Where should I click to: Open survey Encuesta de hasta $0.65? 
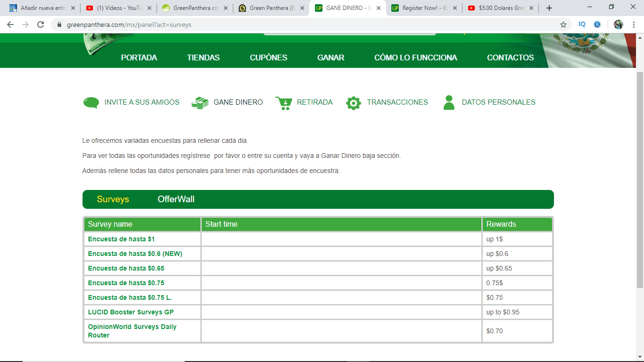click(126, 268)
